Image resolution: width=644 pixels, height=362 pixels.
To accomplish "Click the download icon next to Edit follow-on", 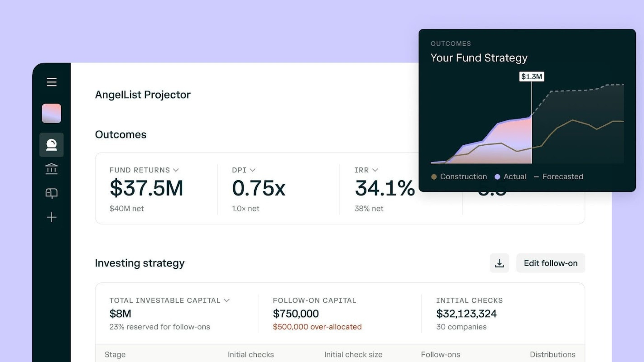I will click(499, 263).
